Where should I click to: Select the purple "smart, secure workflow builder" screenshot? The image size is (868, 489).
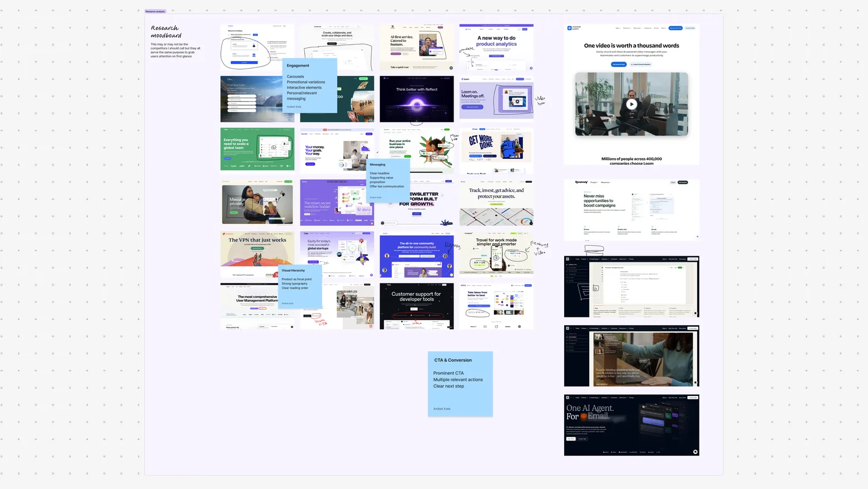(x=337, y=202)
